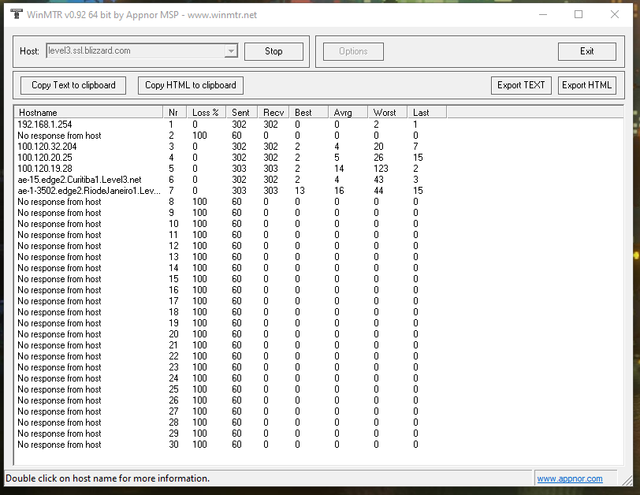Export results as HTML
640x495 pixels.
pyautogui.click(x=587, y=85)
